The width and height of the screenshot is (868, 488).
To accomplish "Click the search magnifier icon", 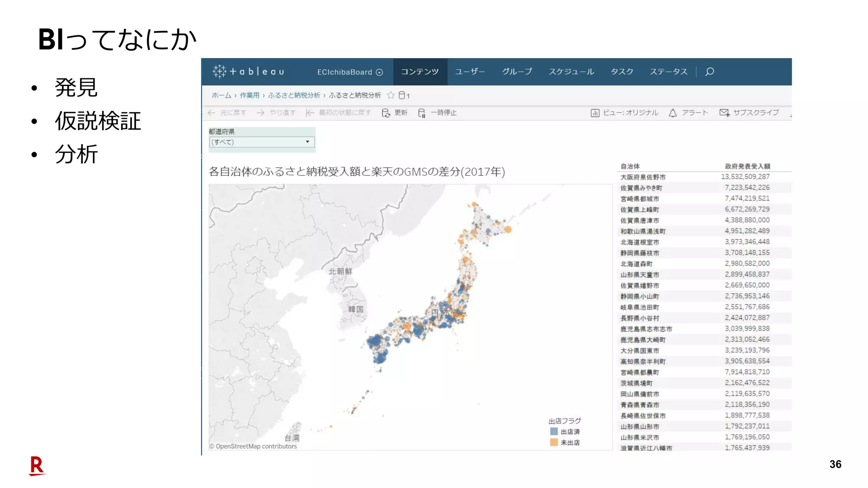I will [709, 72].
